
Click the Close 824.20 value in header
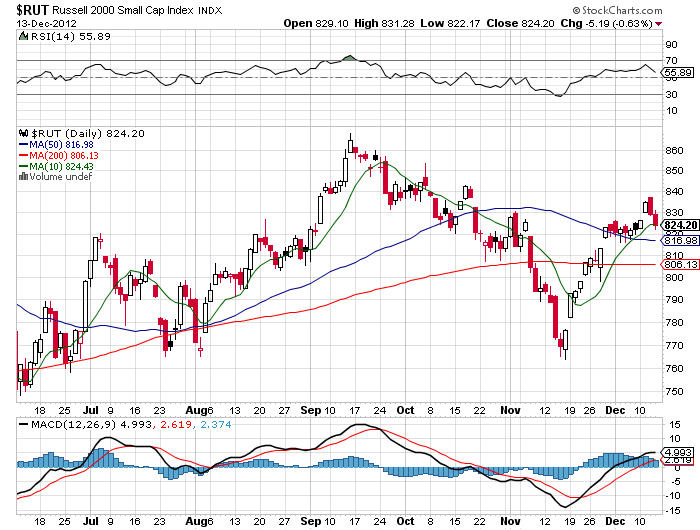520,23
